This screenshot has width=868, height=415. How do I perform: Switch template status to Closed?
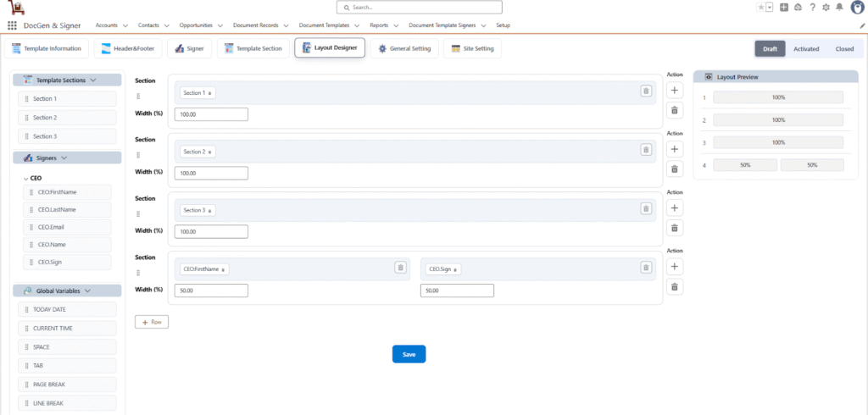pos(844,49)
